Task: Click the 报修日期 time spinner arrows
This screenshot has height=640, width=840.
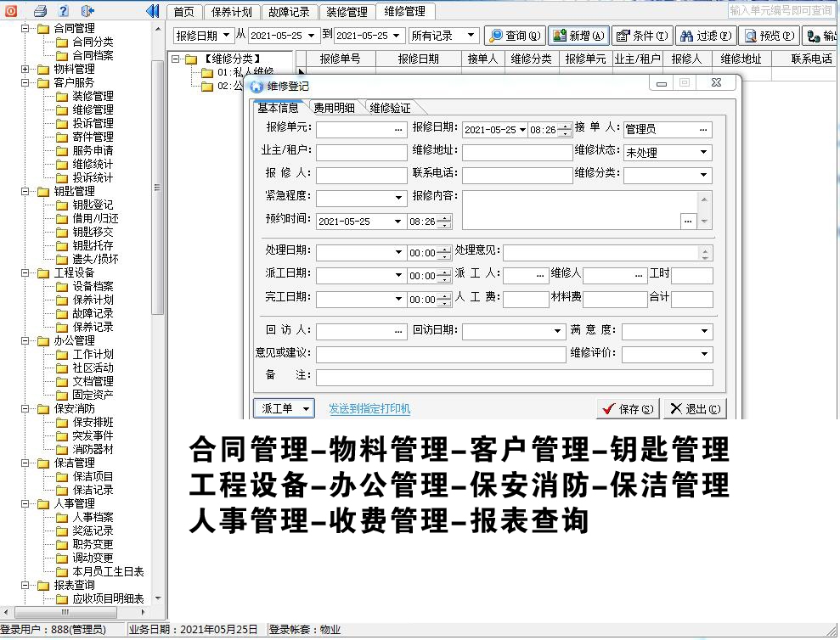Action: (565, 131)
